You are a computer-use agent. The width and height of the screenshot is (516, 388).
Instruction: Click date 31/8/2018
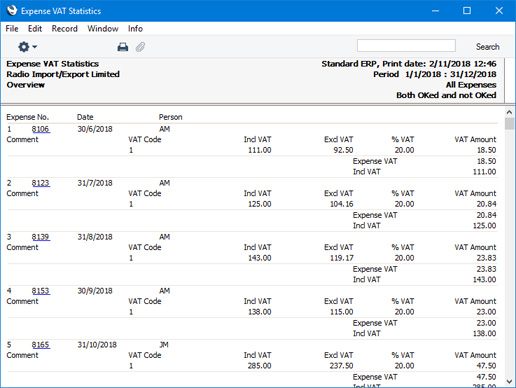tap(95, 237)
